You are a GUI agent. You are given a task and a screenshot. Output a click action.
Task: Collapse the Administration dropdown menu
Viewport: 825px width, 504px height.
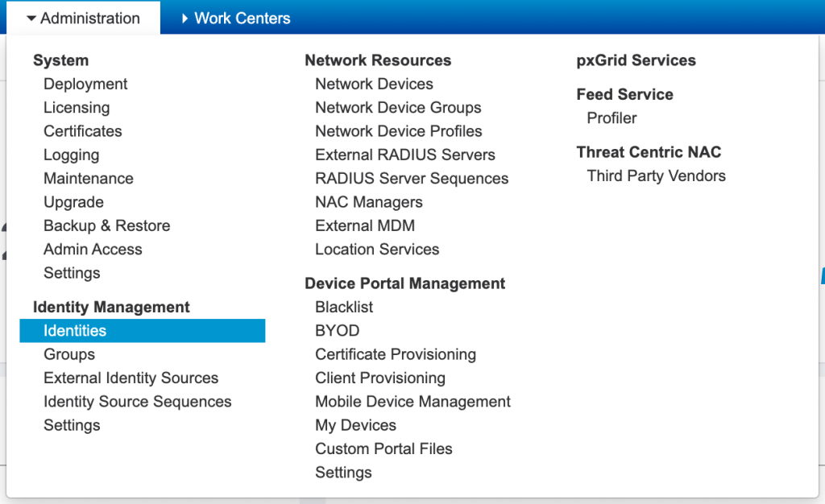click(82, 18)
